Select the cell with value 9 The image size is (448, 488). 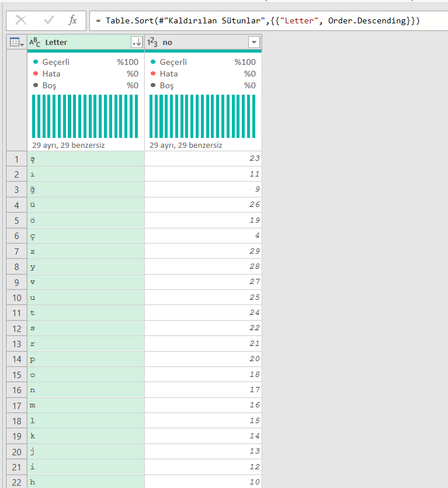point(203,190)
